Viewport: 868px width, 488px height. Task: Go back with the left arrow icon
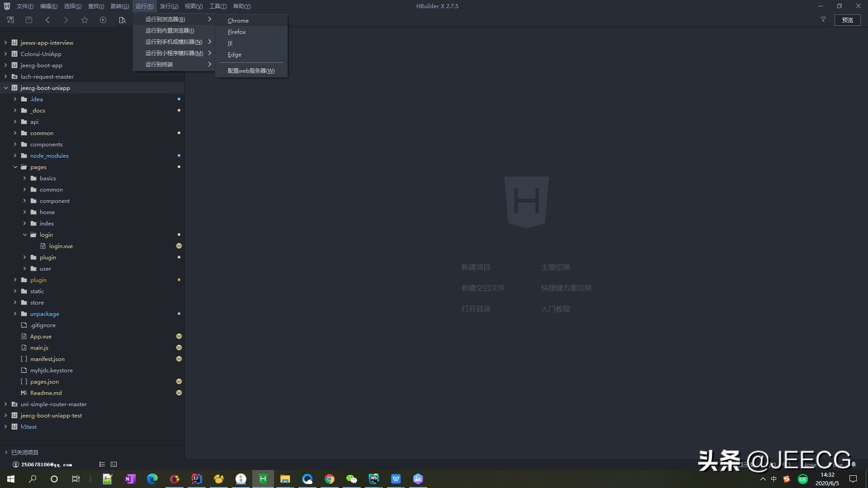click(x=47, y=20)
